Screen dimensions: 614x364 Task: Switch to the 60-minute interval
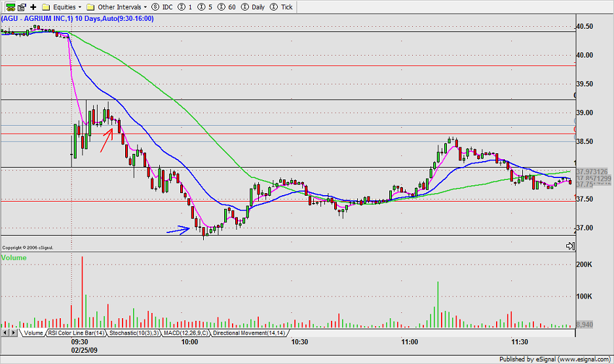point(226,7)
